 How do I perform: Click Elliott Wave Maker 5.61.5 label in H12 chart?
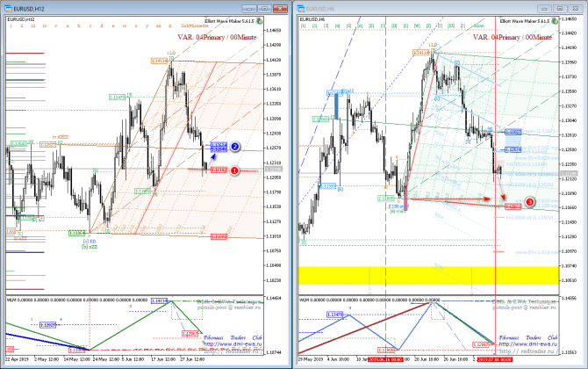(229, 21)
